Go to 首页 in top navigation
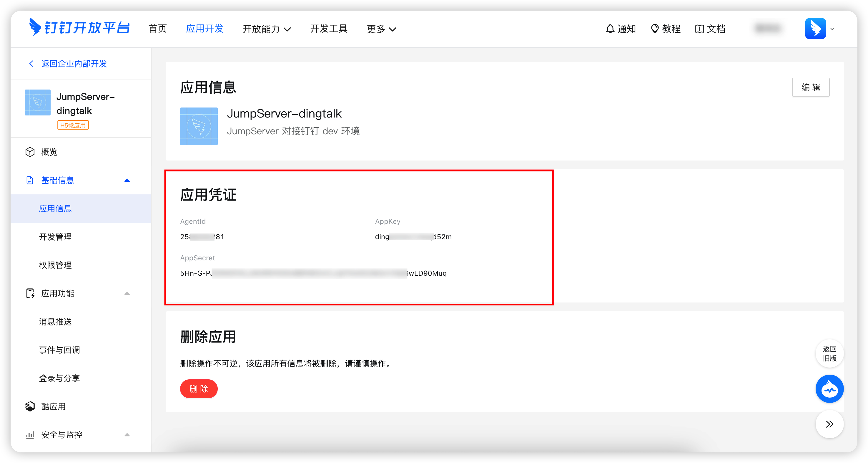868x463 pixels. [158, 29]
